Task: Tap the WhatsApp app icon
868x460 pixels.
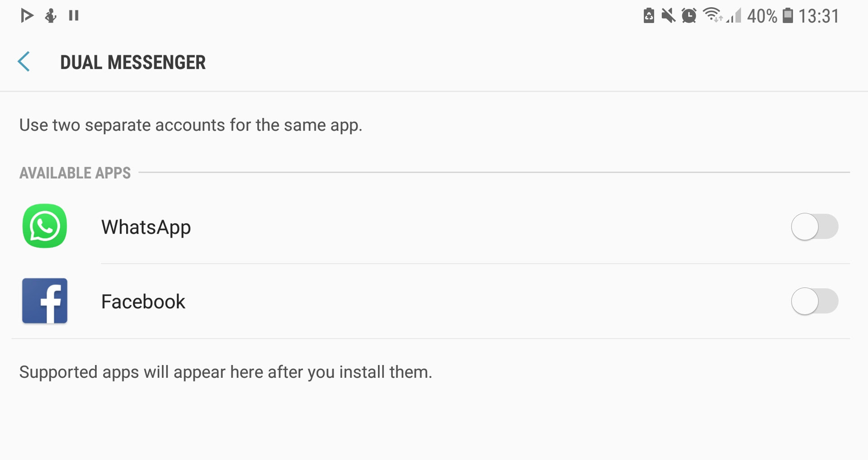Action: click(x=45, y=226)
